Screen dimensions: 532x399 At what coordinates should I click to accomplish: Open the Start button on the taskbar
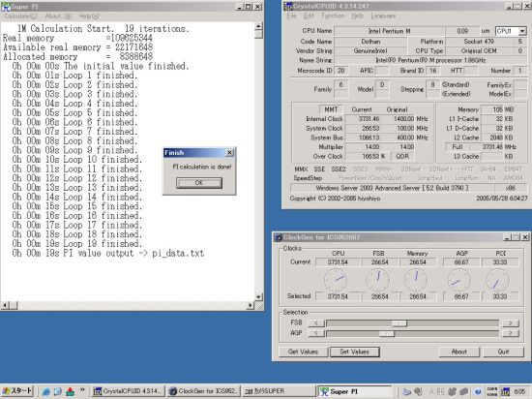[17, 391]
